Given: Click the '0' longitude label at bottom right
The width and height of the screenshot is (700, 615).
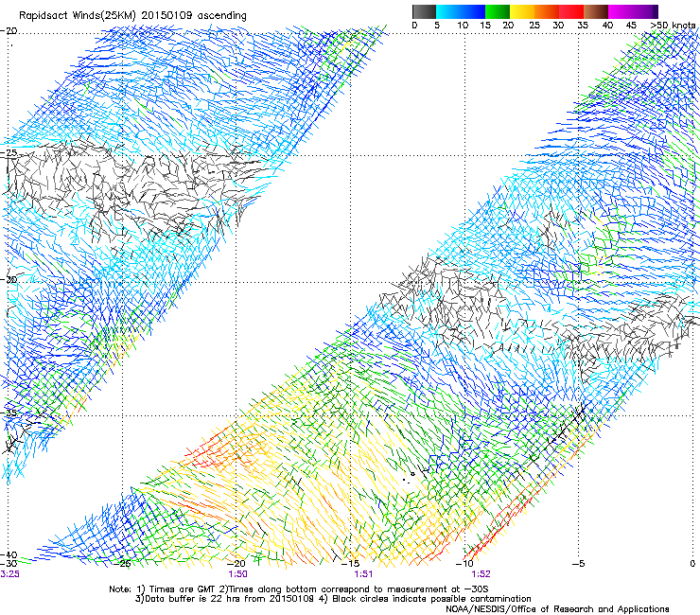Looking at the screenshot, I should click(692, 564).
